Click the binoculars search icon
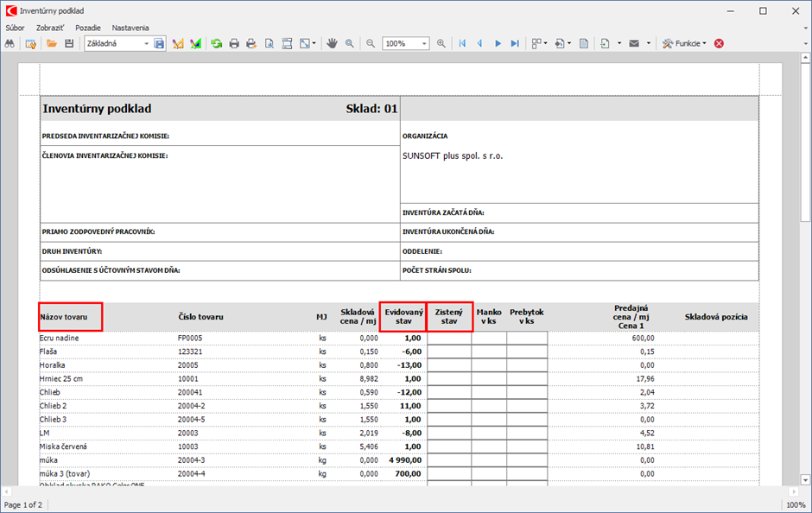The height and width of the screenshot is (513, 812). pyautogui.click(x=10, y=43)
